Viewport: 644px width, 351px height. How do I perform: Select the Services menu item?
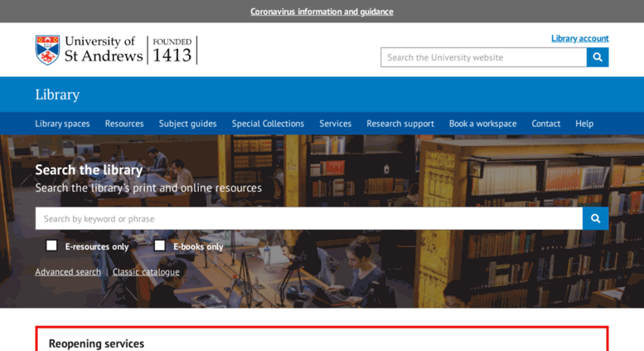coord(336,124)
